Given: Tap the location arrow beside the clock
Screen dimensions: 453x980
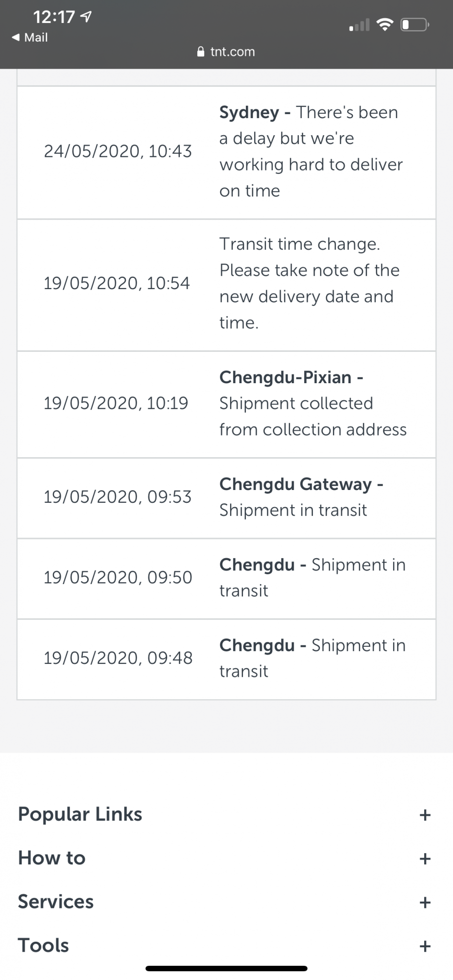Looking at the screenshot, I should 86,17.
